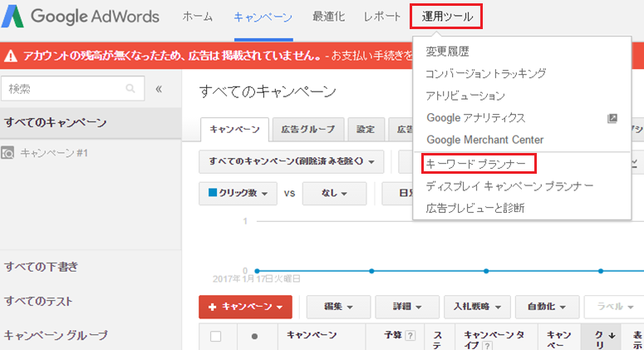Switch to the 設定 sub-tab

click(366, 130)
